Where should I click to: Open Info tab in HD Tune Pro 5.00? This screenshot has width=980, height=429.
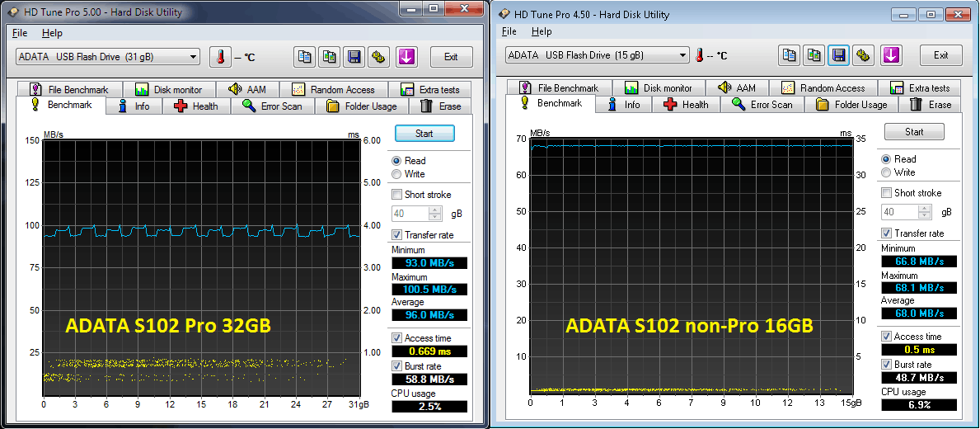[x=134, y=106]
